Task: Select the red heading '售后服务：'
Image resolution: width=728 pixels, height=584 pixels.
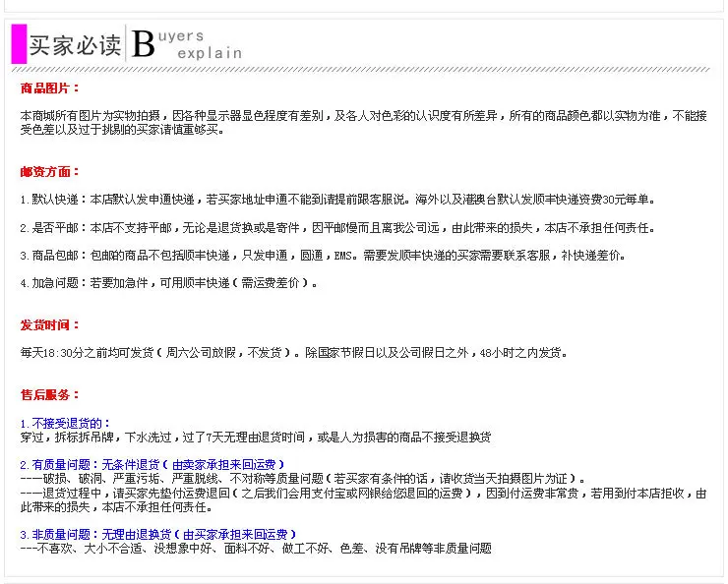Action: 49,395
